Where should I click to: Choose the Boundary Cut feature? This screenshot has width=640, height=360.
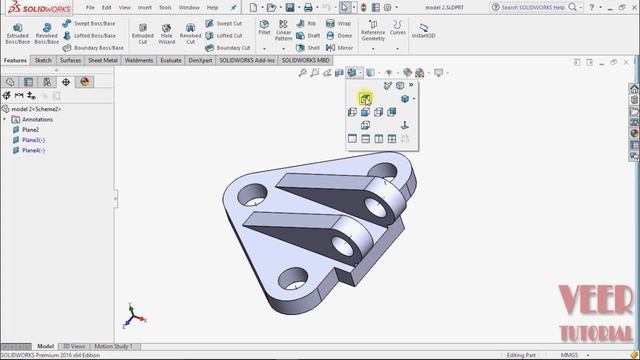coord(228,48)
